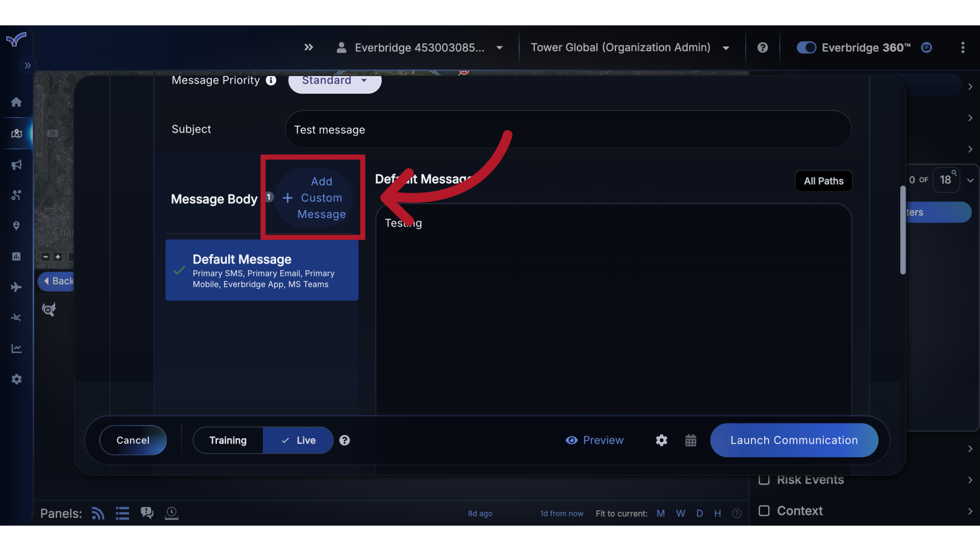Select the airplane travel icon in sidebar
Screen dimensions: 980x551
pos(16,287)
